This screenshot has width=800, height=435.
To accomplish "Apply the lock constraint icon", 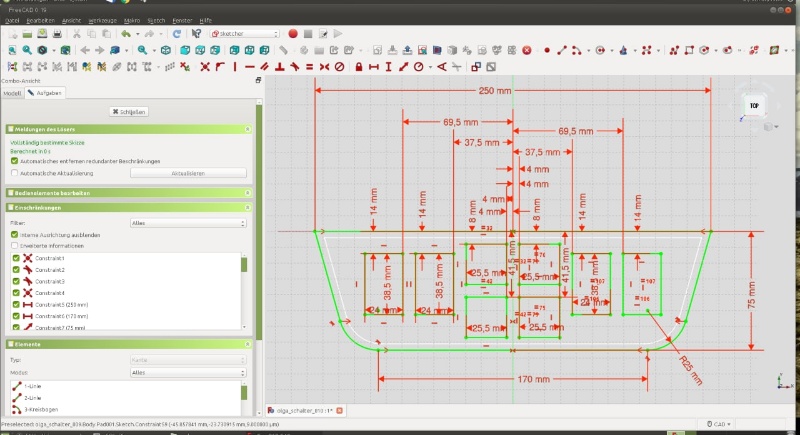I will (x=357, y=67).
